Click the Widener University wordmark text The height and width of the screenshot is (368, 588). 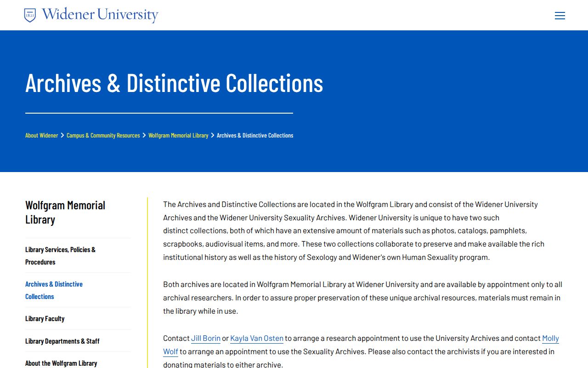(x=100, y=15)
